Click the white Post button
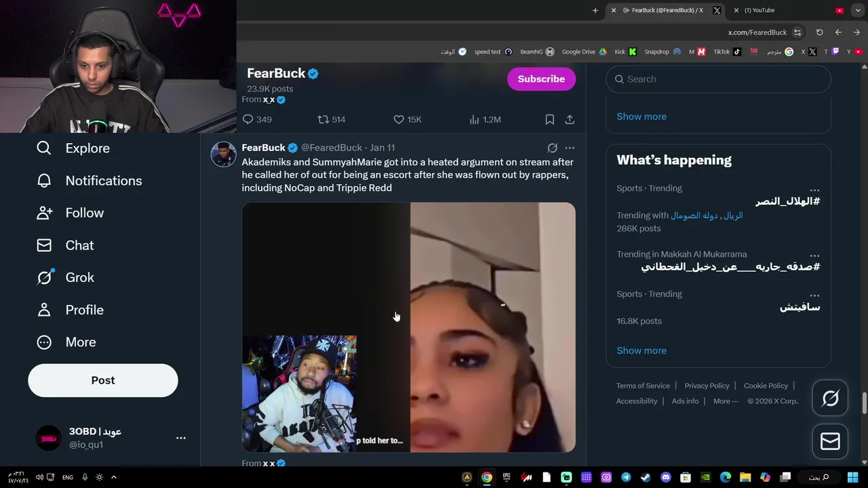868x488 pixels. (x=103, y=380)
